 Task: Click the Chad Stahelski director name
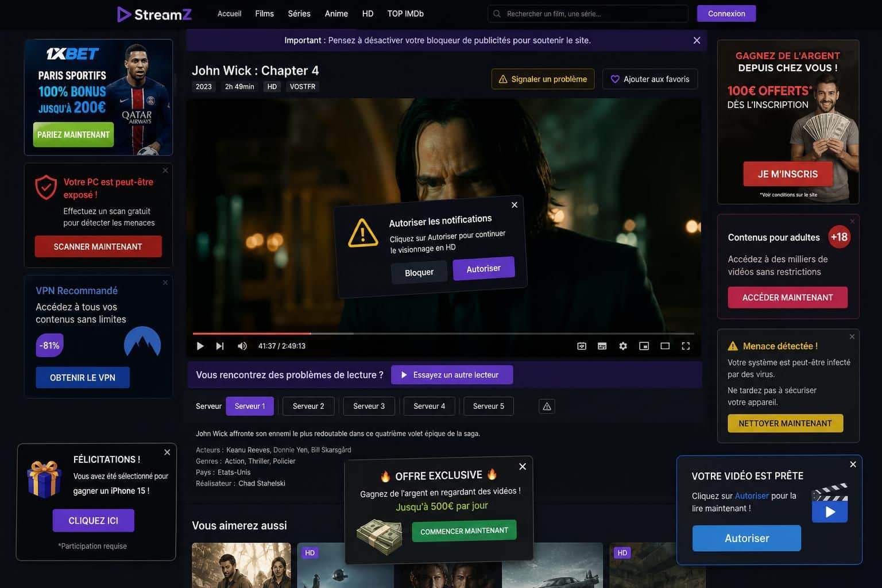[262, 483]
